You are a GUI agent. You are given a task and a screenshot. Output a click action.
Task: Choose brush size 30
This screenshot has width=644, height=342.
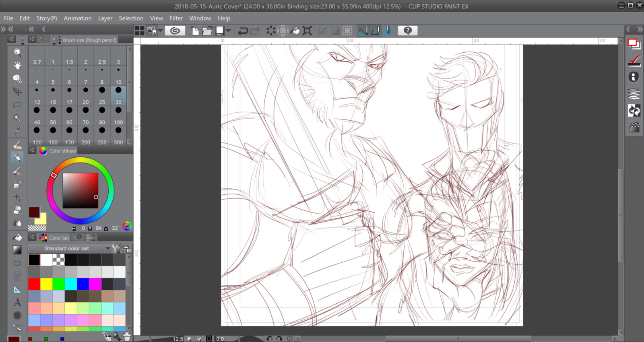(118, 96)
